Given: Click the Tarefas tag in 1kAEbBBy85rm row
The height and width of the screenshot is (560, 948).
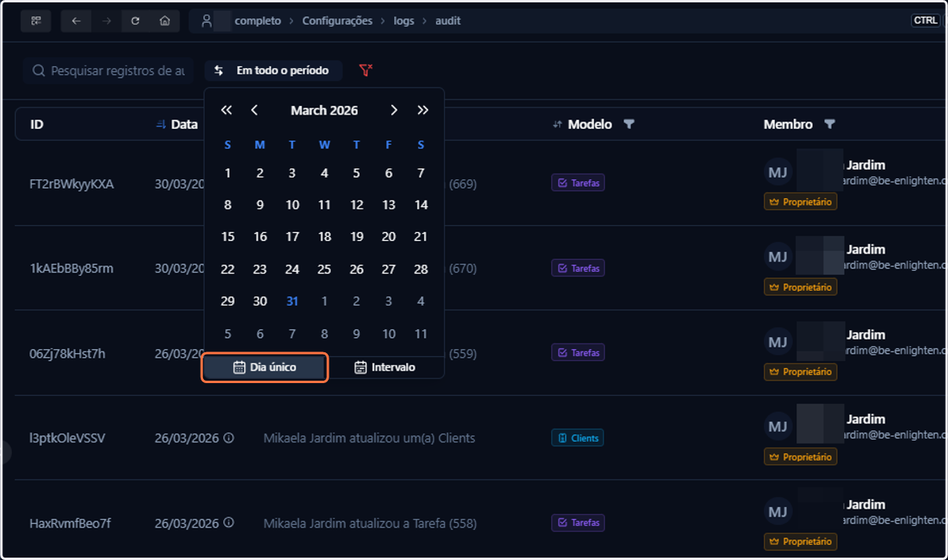Looking at the screenshot, I should click(x=577, y=269).
